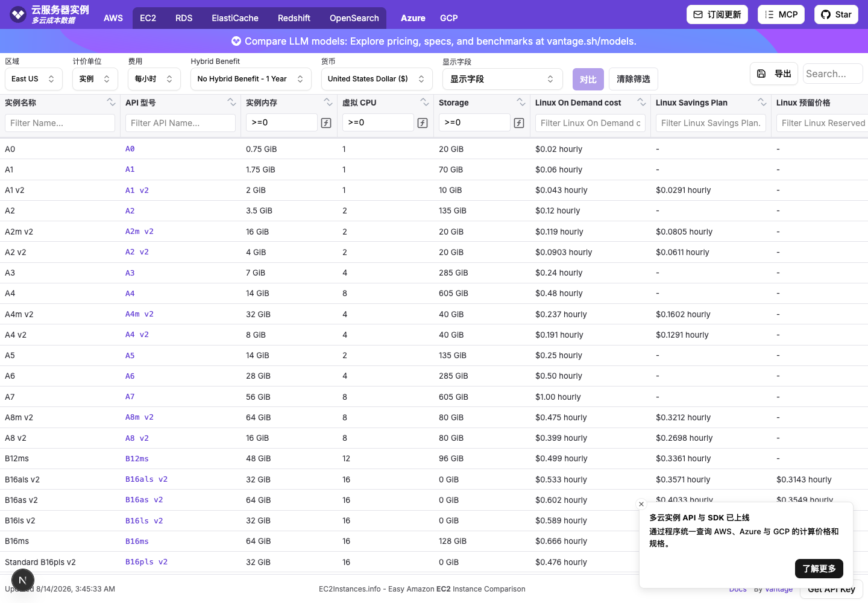The width and height of the screenshot is (868, 603).
Task: Switch to the ElastiCache tab
Action: (x=235, y=18)
